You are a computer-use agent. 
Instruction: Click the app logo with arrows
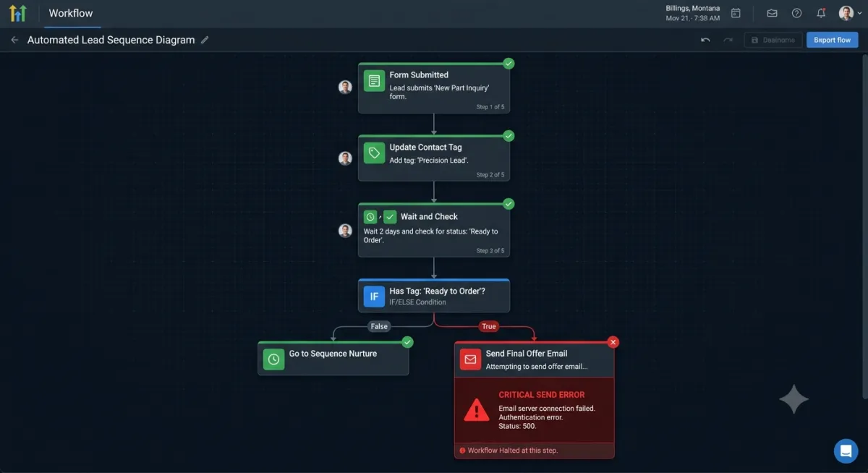[x=18, y=13]
